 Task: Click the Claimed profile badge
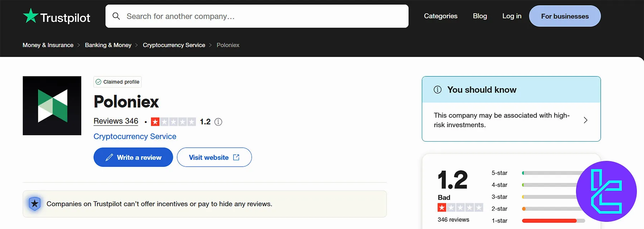[x=117, y=82]
